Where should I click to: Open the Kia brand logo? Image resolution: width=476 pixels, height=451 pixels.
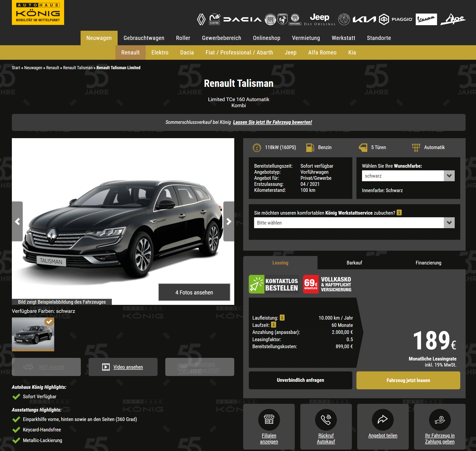[x=364, y=19]
